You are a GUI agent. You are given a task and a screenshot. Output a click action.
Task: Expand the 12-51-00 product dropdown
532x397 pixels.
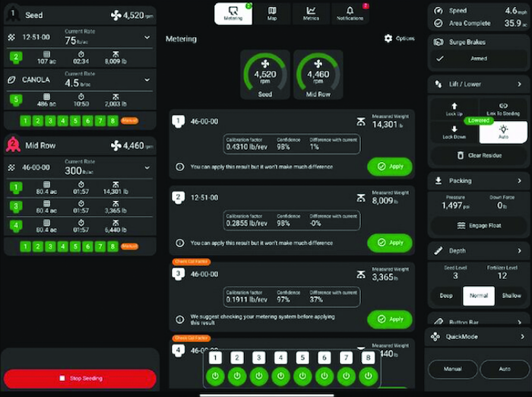(147, 37)
